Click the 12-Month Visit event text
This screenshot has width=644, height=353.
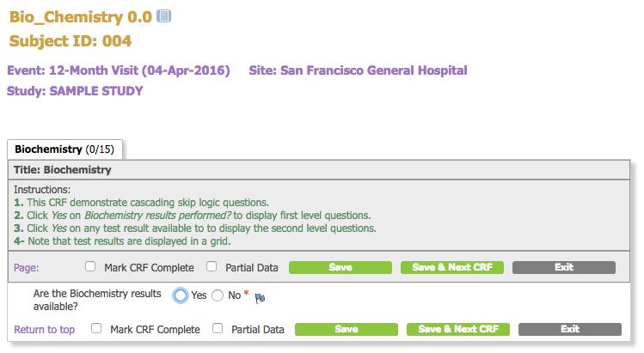click(120, 70)
